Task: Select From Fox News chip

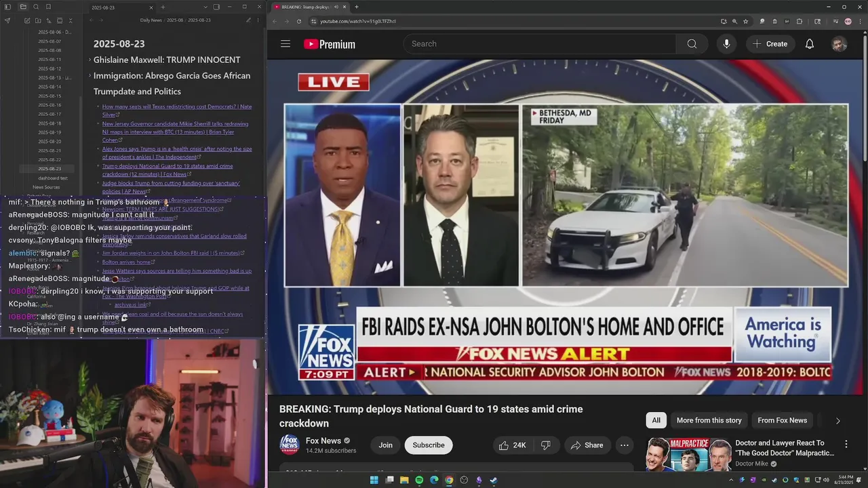Action: pyautogui.click(x=783, y=420)
